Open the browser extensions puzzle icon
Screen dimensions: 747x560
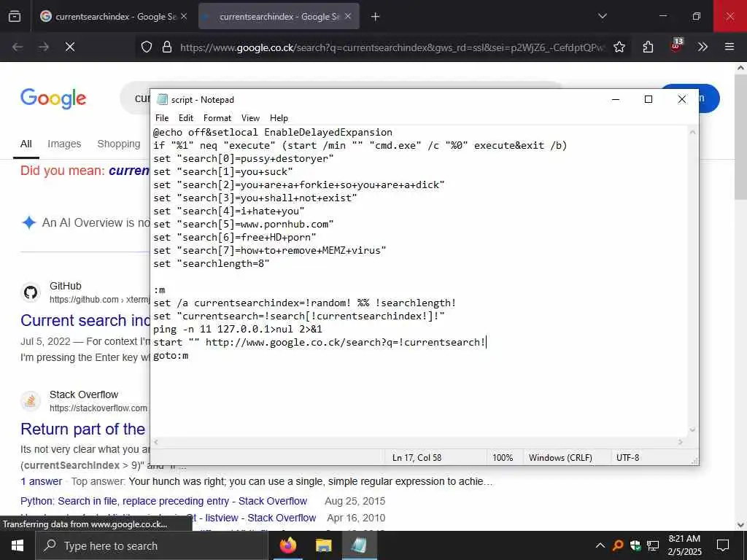point(648,47)
